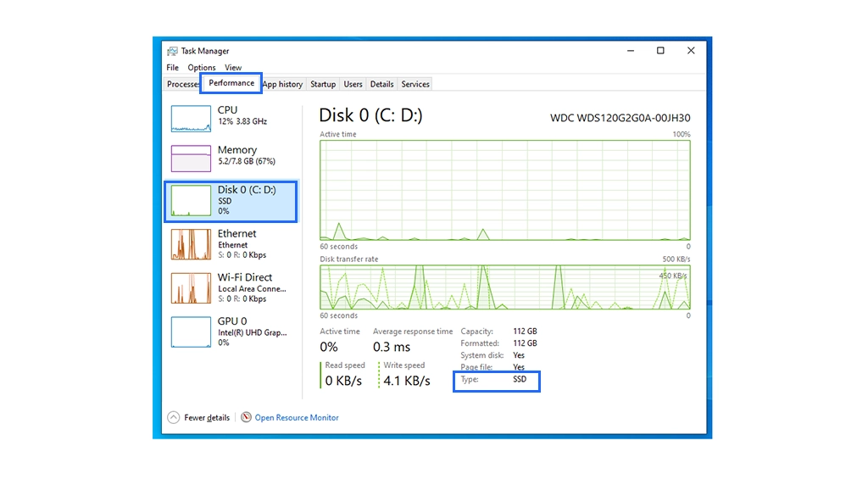Image resolution: width=868 pixels, height=485 pixels.
Task: Switch to the App history tab
Action: tap(282, 84)
